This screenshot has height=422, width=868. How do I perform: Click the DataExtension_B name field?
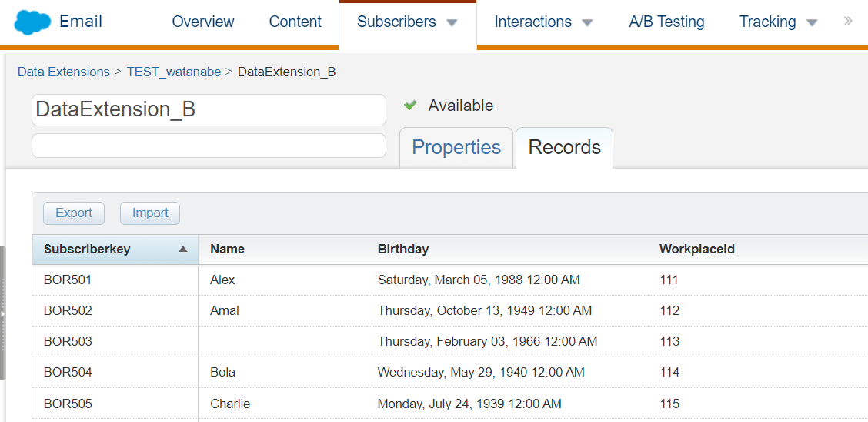coord(209,110)
